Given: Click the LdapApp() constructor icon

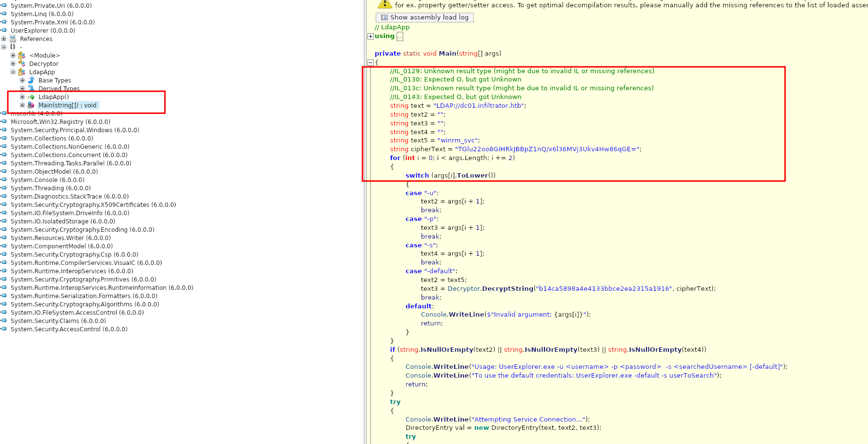Looking at the screenshot, I should point(31,97).
